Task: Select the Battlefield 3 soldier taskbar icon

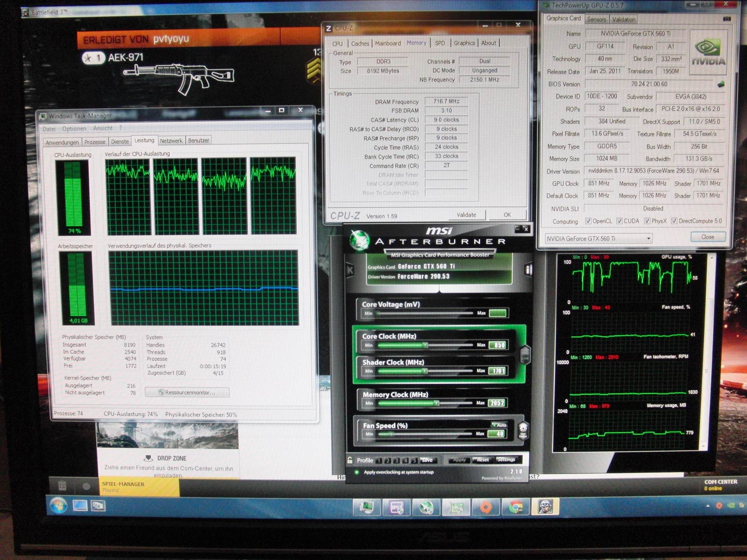Action: [545, 507]
